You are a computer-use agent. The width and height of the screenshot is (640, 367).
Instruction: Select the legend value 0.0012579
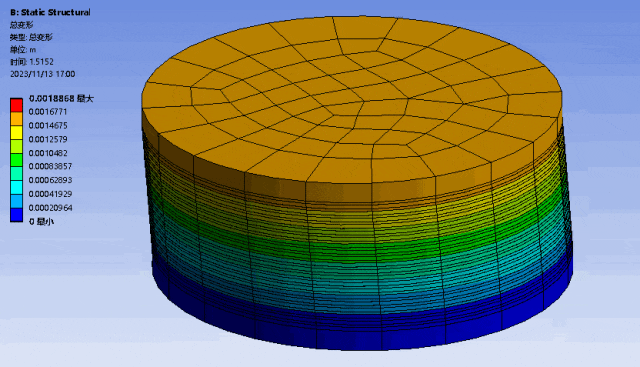coord(48,139)
